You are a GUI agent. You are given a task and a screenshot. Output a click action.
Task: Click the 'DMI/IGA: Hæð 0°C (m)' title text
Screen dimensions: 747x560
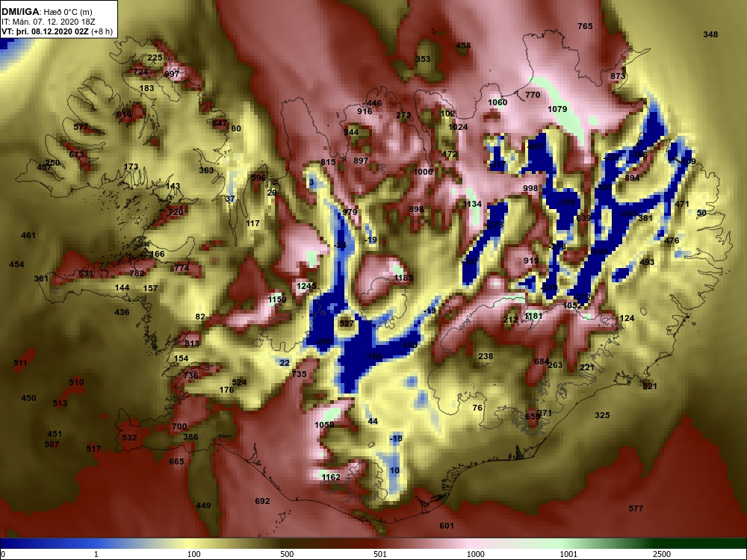tap(46, 12)
